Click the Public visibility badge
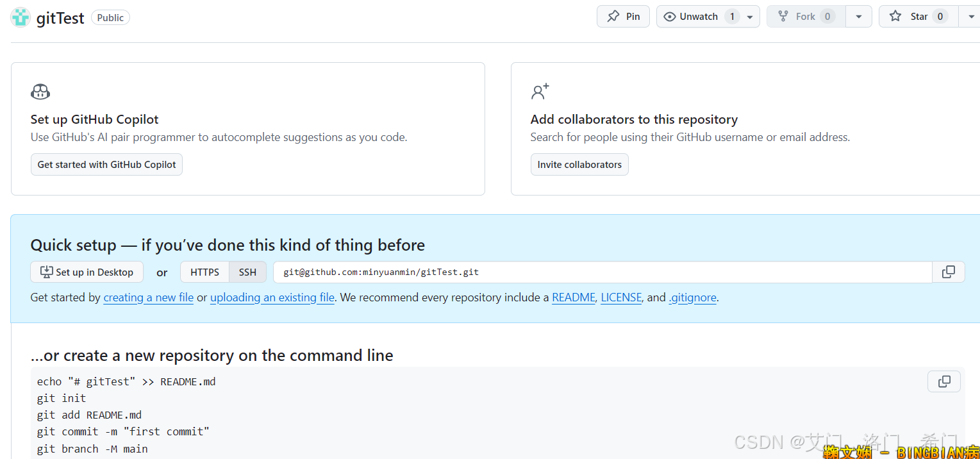The width and height of the screenshot is (980, 459). [110, 17]
